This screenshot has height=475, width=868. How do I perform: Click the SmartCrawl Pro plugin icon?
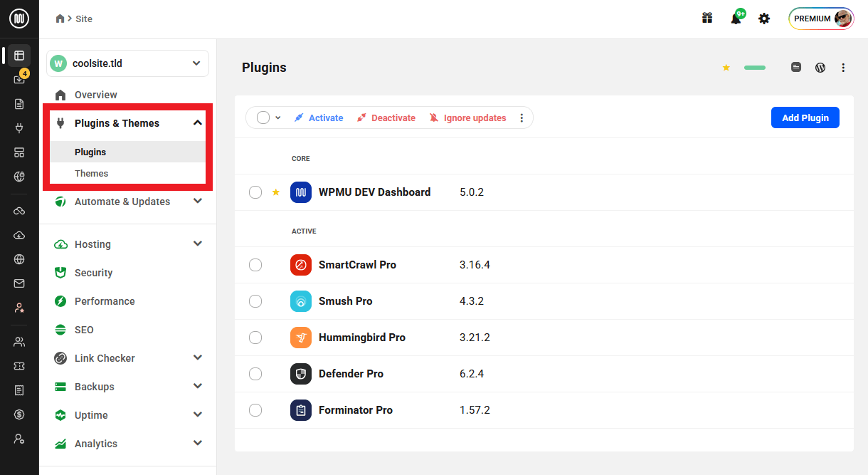[x=301, y=265]
